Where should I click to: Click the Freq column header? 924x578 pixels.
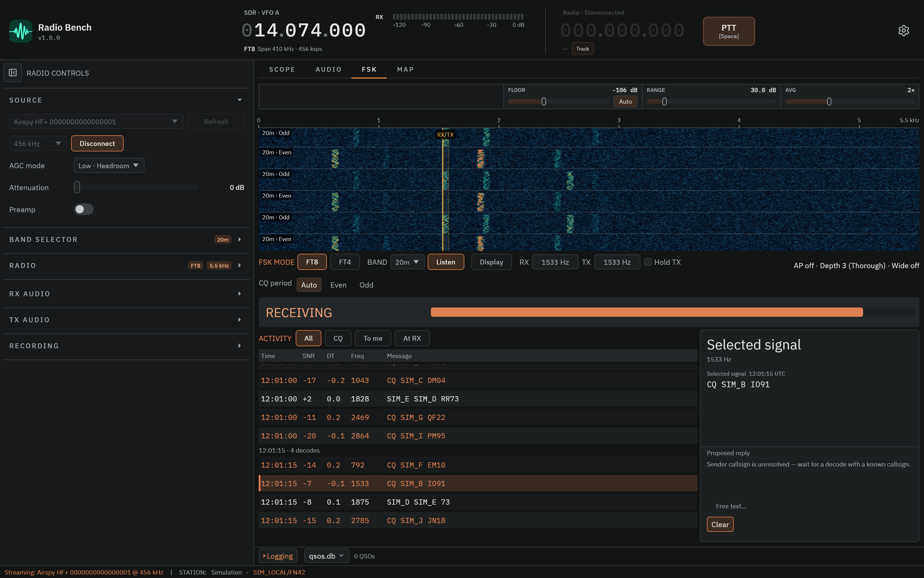pos(357,356)
